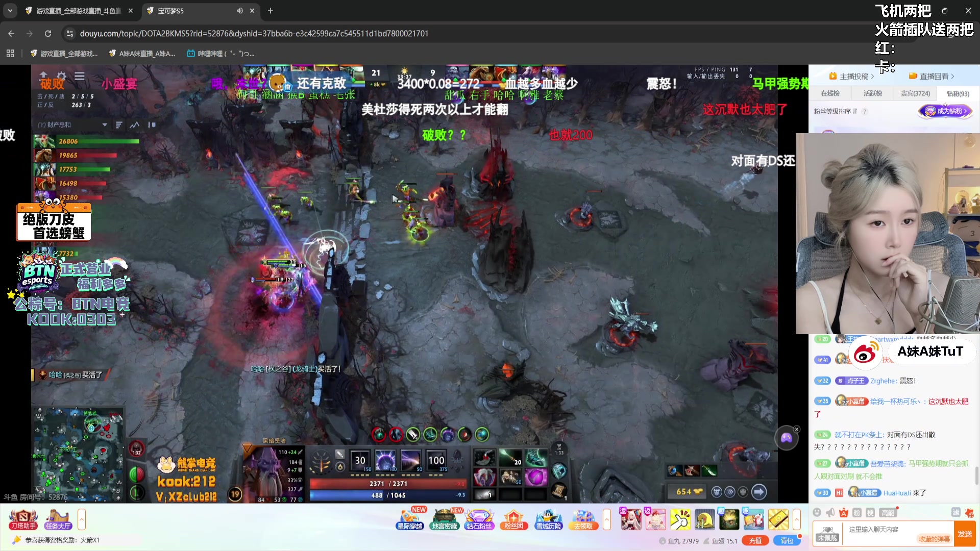Click the game settings gear icon
Image resolution: width=980 pixels, height=551 pixels.
62,76
